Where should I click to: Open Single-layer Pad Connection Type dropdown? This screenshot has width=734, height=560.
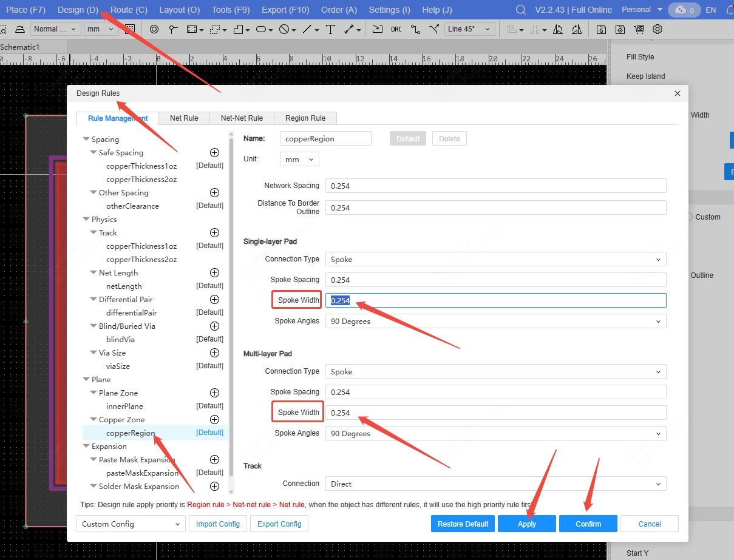click(x=495, y=260)
